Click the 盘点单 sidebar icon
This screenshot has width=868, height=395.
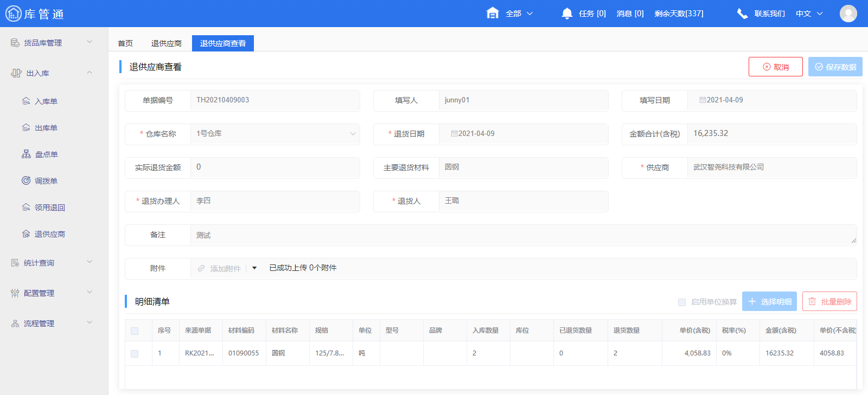tap(26, 154)
